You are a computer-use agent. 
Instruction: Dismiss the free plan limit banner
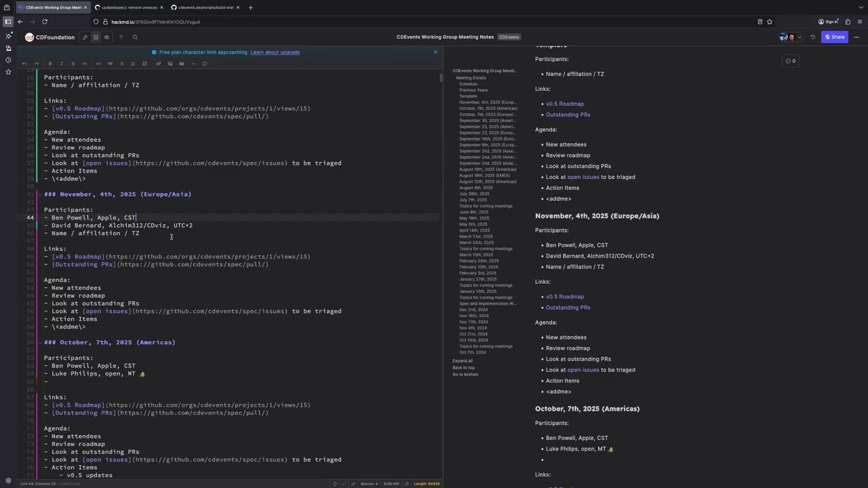click(x=435, y=52)
